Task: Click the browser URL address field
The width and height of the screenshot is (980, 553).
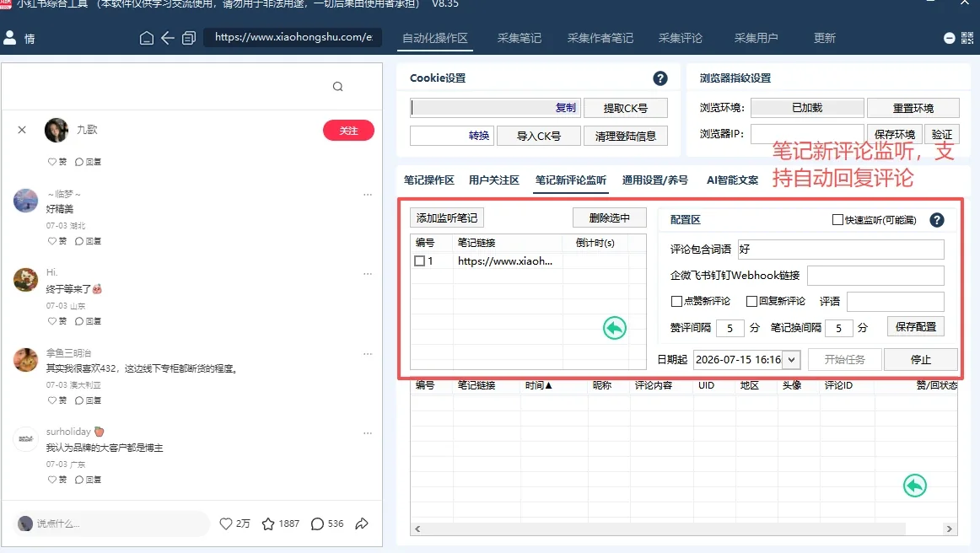Action: pos(293,37)
